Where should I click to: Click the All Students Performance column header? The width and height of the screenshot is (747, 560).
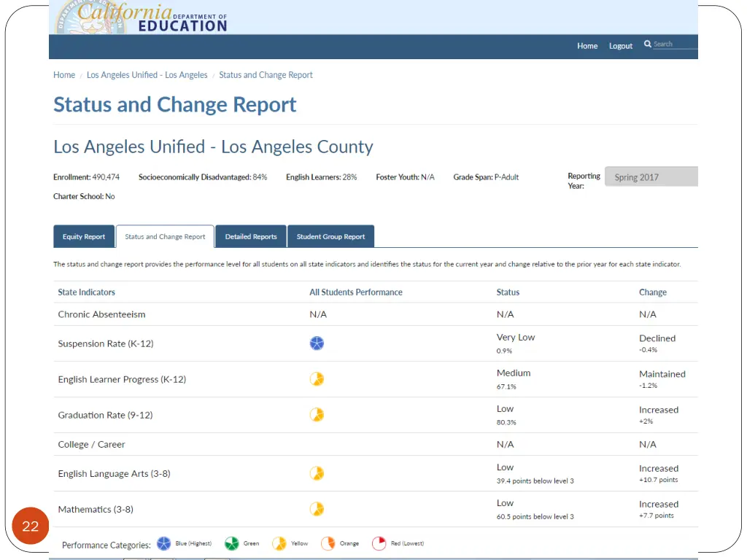356,292
